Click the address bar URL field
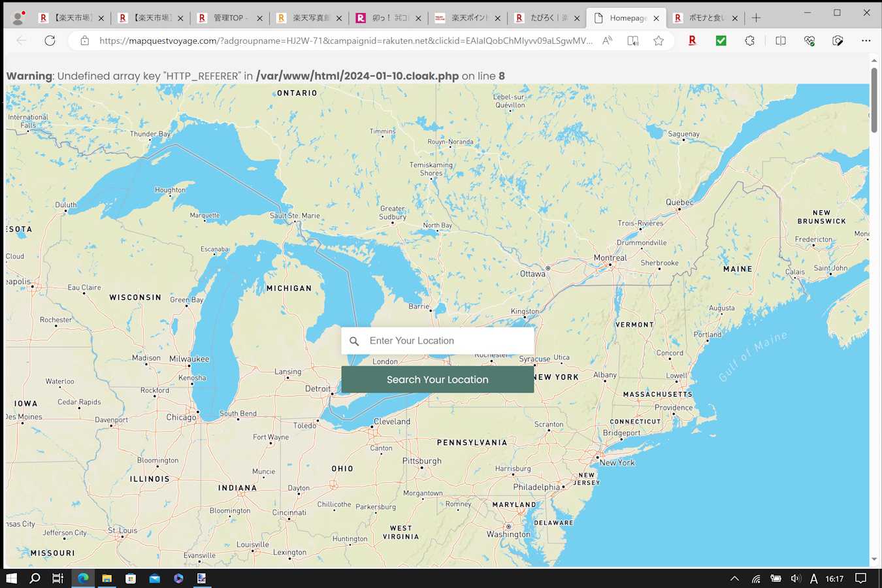The image size is (882, 588). point(346,41)
